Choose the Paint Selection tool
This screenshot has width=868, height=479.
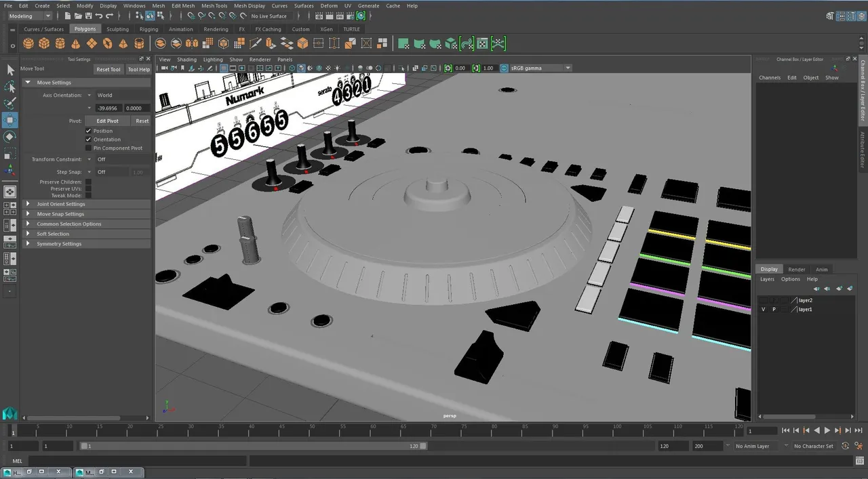(x=10, y=104)
